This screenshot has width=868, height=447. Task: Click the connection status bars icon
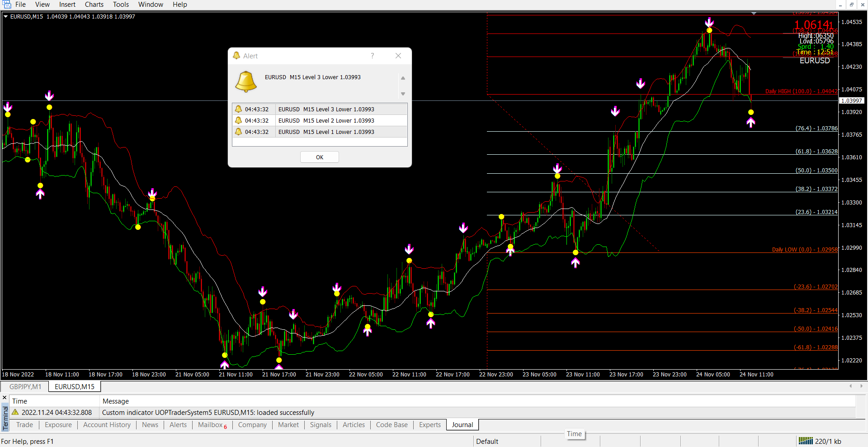(805, 441)
